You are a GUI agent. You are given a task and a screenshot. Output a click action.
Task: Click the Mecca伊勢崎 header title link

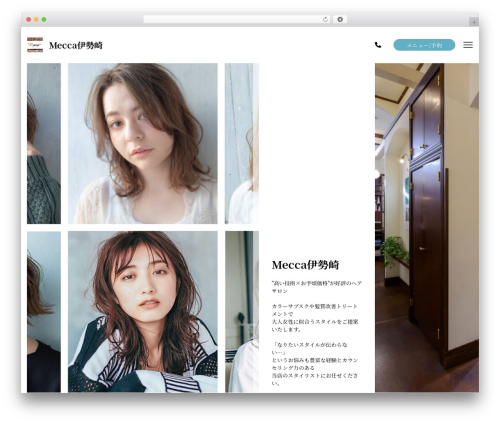tap(76, 45)
